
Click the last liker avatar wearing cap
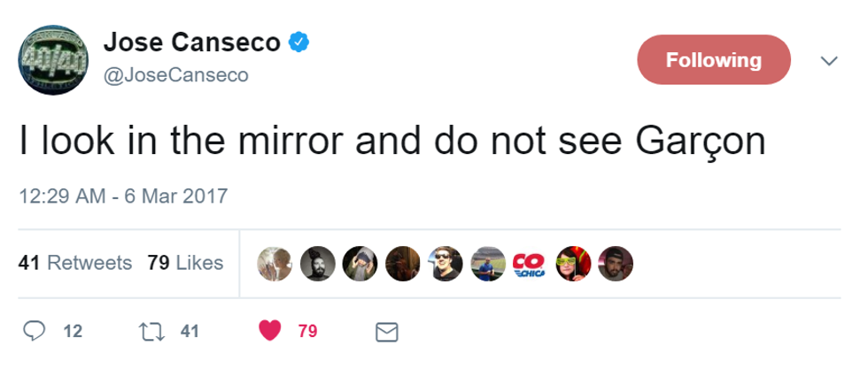(616, 263)
